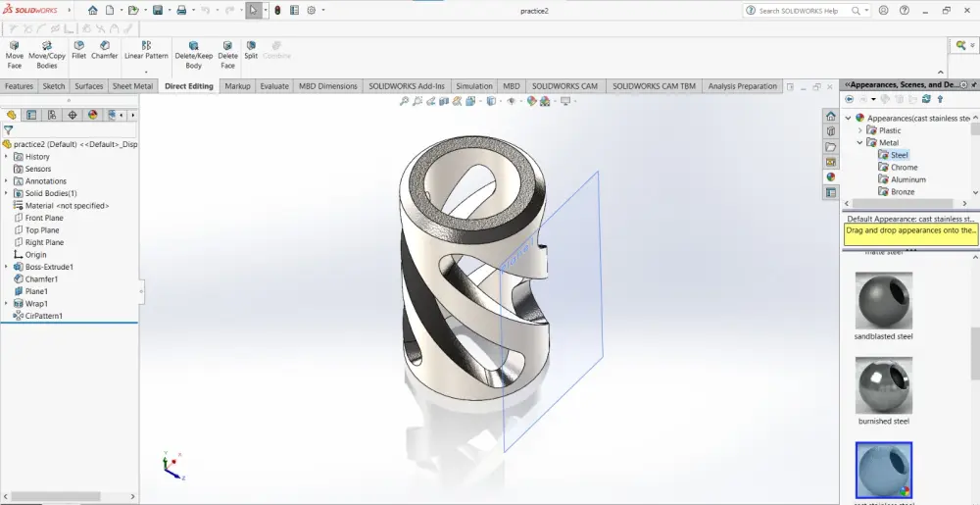980x505 pixels.
Task: Click the Edit Appearance icon in the view toolbar
Action: pos(531,101)
